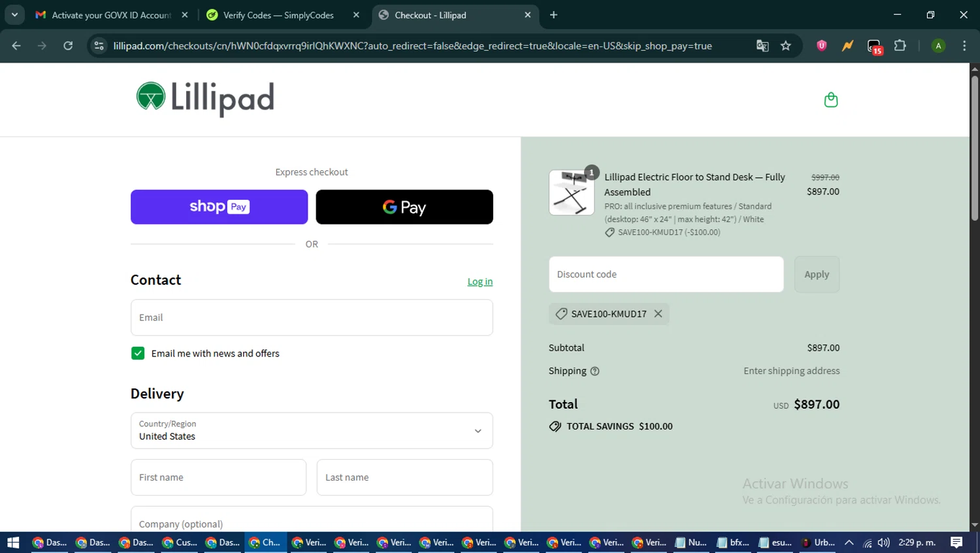
Task: Reload the checkout page
Action: [x=68, y=46]
